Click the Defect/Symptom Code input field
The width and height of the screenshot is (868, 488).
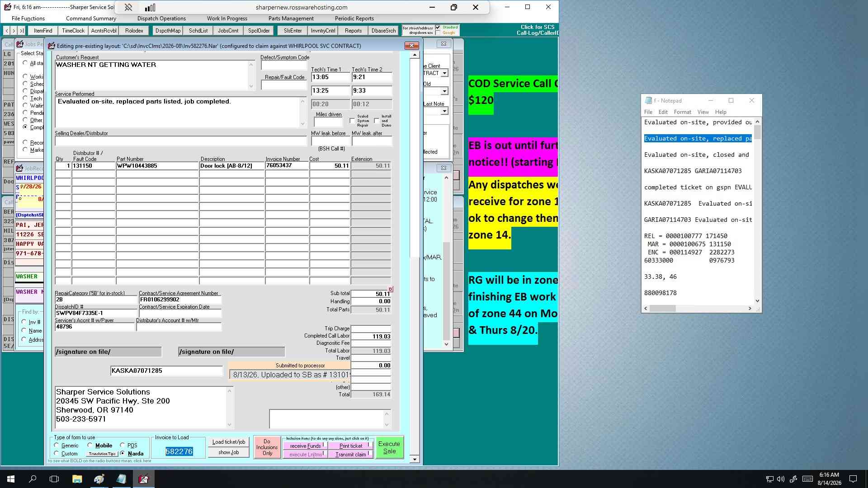(284, 66)
